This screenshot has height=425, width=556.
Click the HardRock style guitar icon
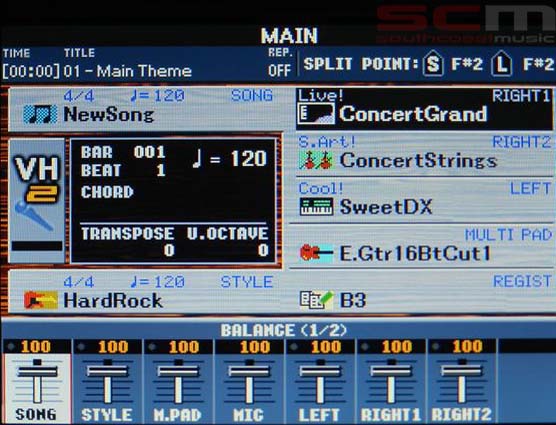[x=41, y=300]
